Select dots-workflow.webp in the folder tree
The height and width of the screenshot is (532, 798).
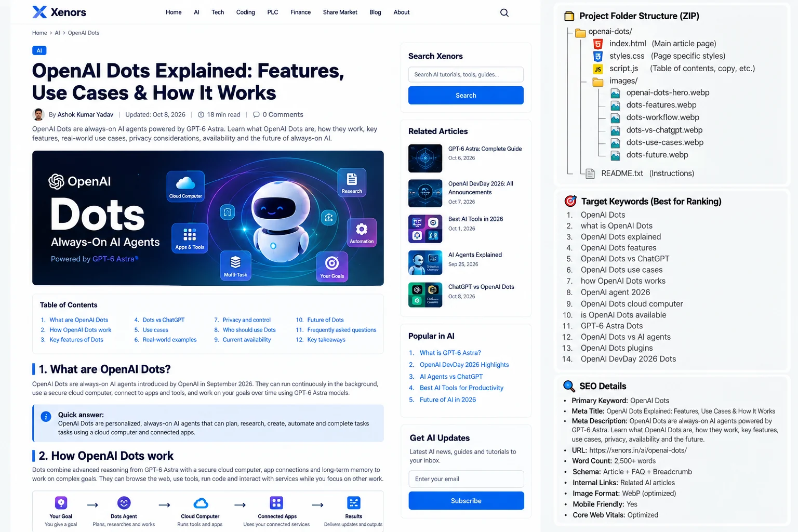point(655,117)
